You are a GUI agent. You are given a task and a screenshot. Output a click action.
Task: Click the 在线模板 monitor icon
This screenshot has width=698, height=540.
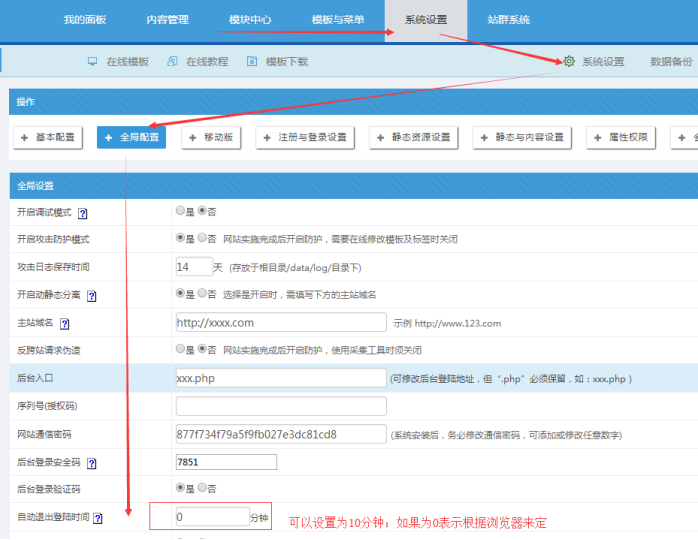(93, 61)
